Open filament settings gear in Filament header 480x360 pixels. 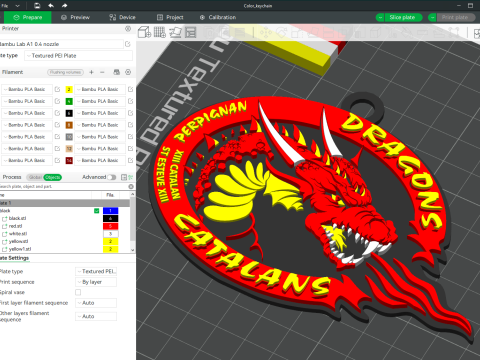point(128,72)
